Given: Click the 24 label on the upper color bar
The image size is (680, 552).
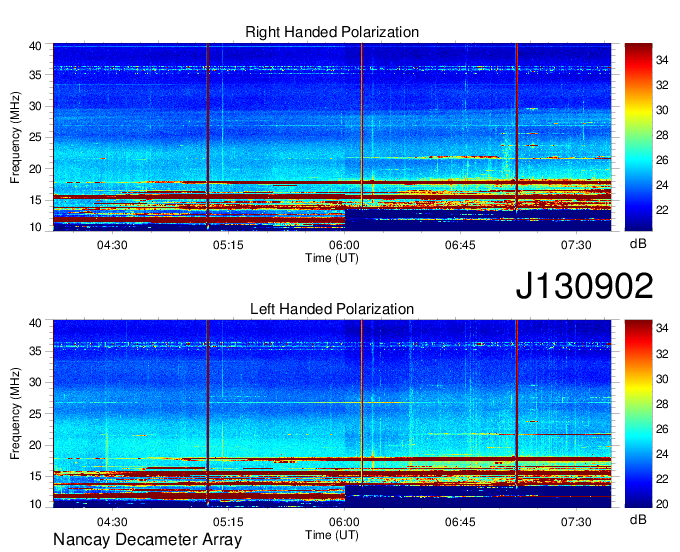Looking at the screenshot, I should click(662, 185).
